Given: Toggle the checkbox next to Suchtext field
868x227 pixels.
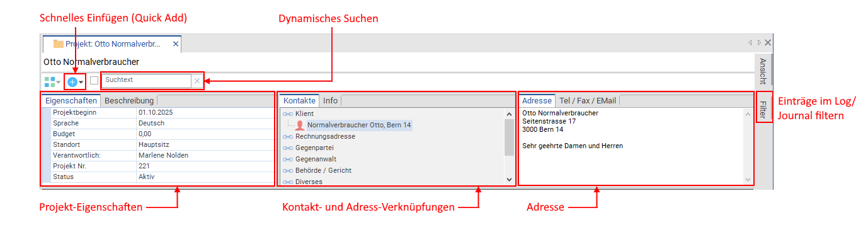Looking at the screenshot, I should pyautogui.click(x=94, y=81).
